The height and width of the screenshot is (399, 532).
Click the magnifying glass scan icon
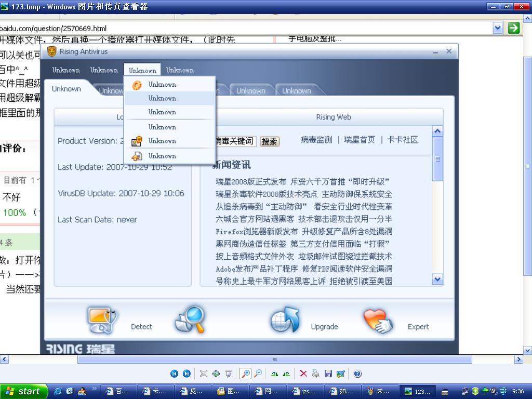click(190, 320)
